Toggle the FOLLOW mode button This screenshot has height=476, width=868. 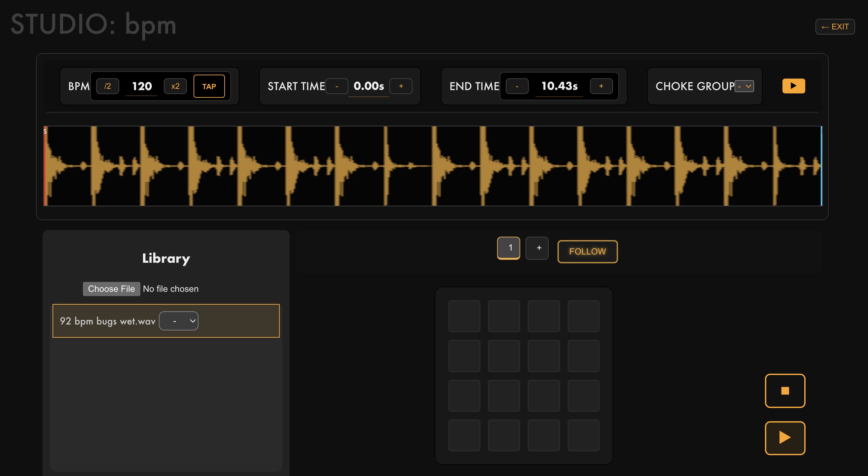[587, 251]
